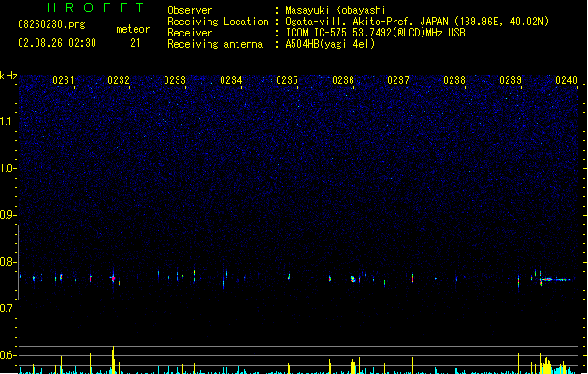Click the 0240 time marker
This screenshot has width=588, height=374.
point(566,80)
